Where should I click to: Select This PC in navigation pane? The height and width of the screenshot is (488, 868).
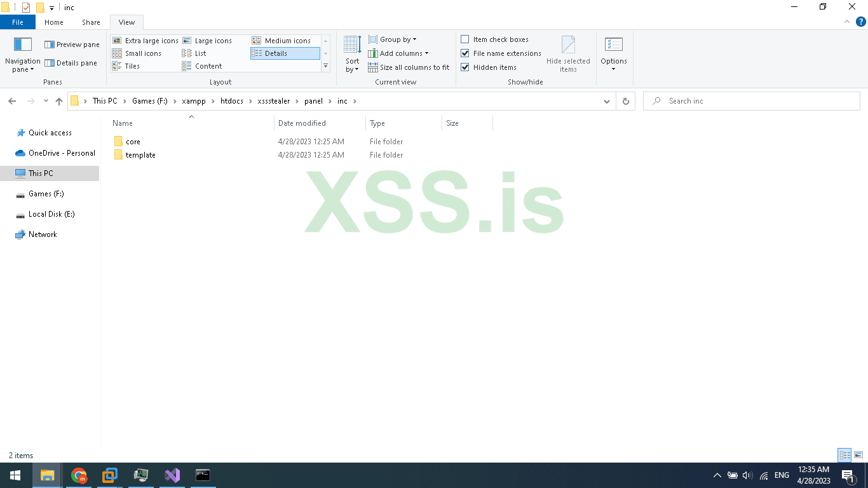(50, 173)
